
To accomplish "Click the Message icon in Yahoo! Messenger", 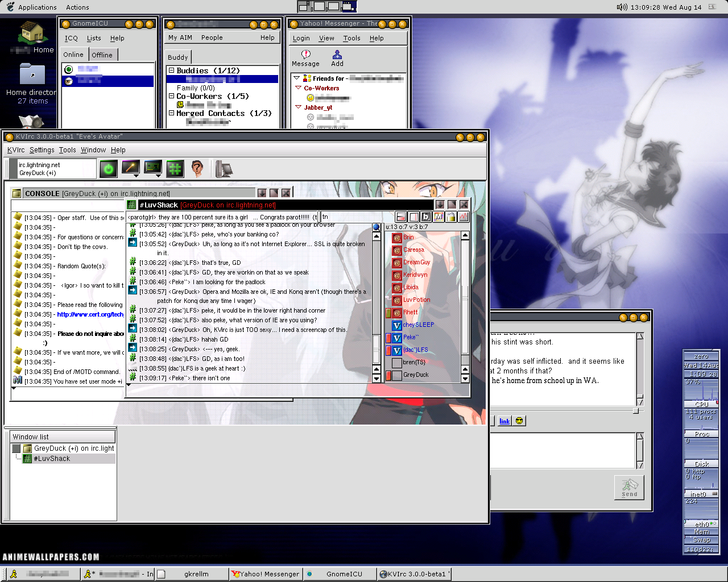I will coord(305,59).
